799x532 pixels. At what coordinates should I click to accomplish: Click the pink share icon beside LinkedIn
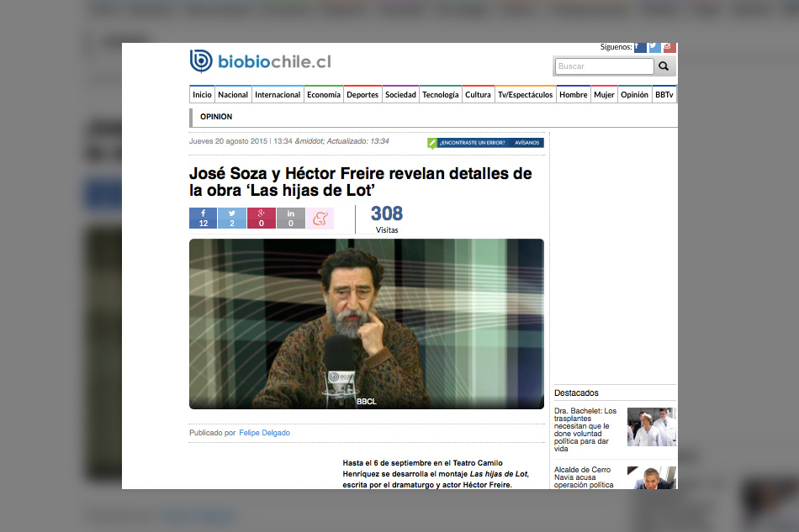pyautogui.click(x=320, y=218)
